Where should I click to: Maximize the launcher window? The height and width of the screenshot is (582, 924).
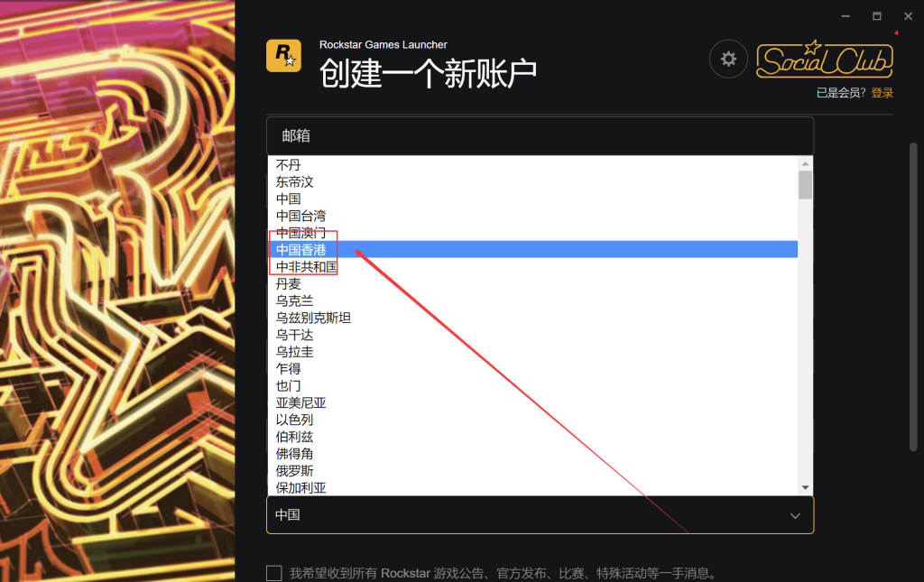[x=877, y=16]
